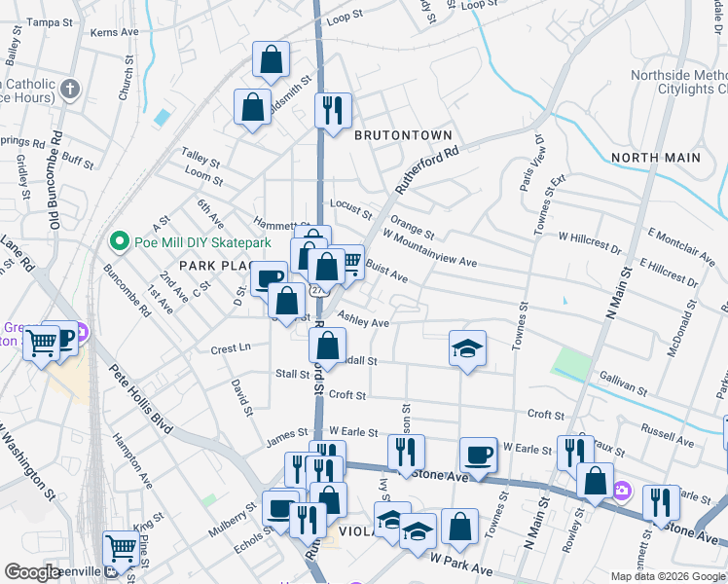Click the shopping bag marker beside the purple camera pin on Stone Ave
Viewport: 728px width, 584px height.
point(595,484)
